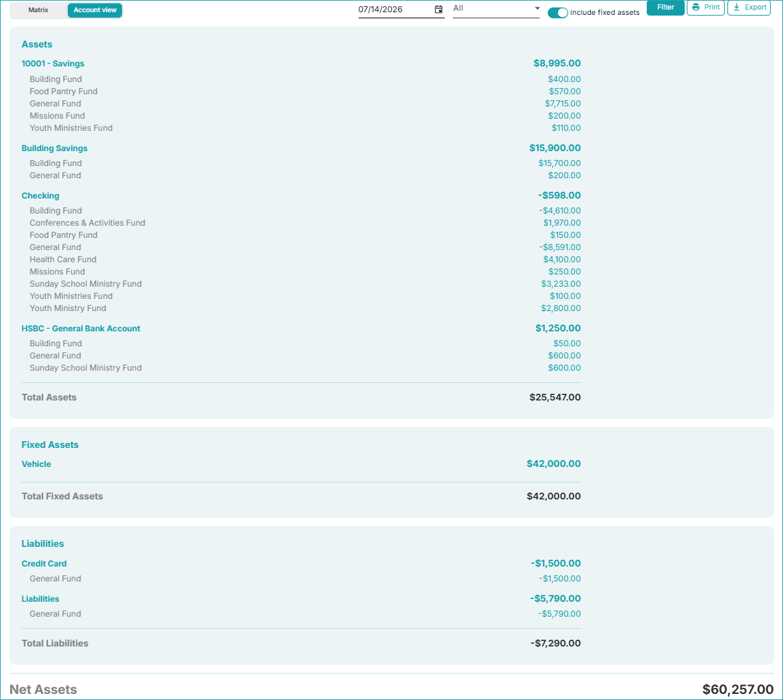Select Sunday School Ministry Fund under Checking
783x700 pixels.
pyautogui.click(x=85, y=284)
